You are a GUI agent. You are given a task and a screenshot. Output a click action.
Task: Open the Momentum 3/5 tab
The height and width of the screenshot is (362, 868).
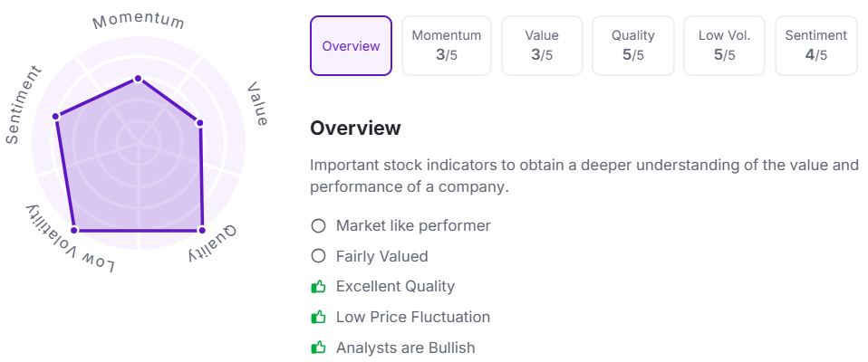pyautogui.click(x=446, y=46)
